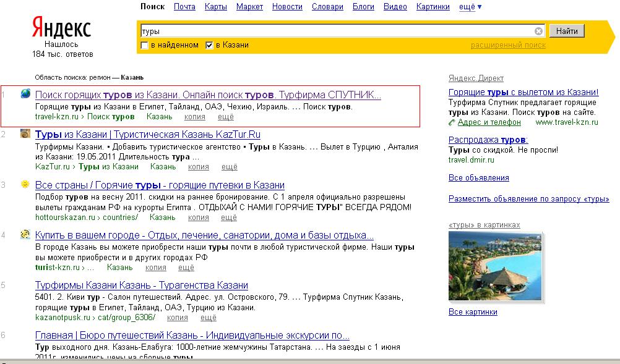Open the 'расширенный поиск' link

[x=508, y=45]
